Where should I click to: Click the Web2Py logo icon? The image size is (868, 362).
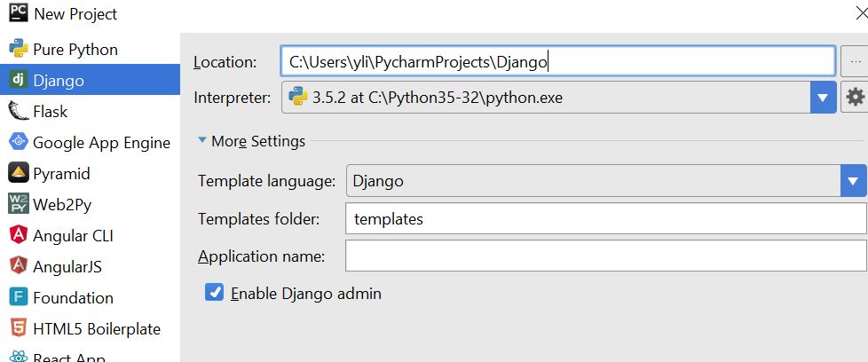point(19,204)
